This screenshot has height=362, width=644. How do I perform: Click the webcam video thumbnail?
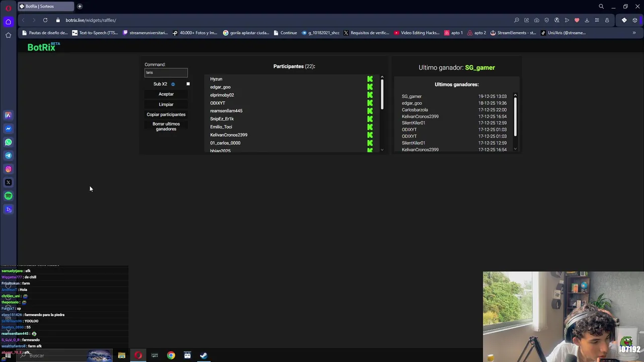[x=563, y=317]
